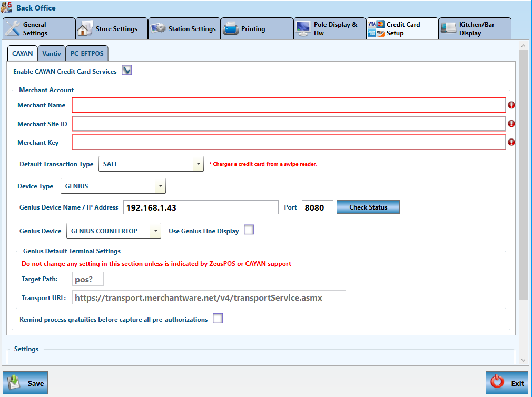The image size is (532, 397).
Task: Open the Printing tab
Action: pos(257,28)
